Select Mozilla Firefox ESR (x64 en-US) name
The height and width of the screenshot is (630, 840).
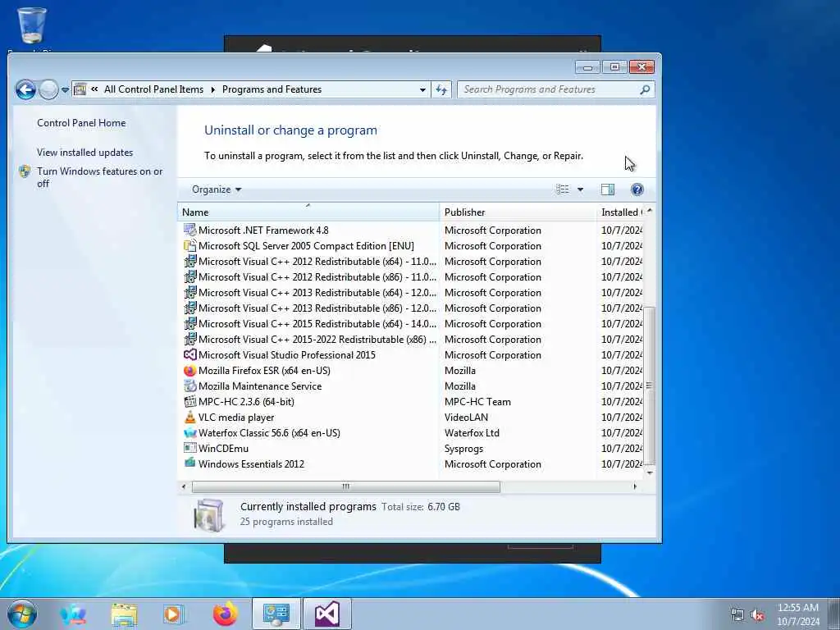(x=264, y=370)
